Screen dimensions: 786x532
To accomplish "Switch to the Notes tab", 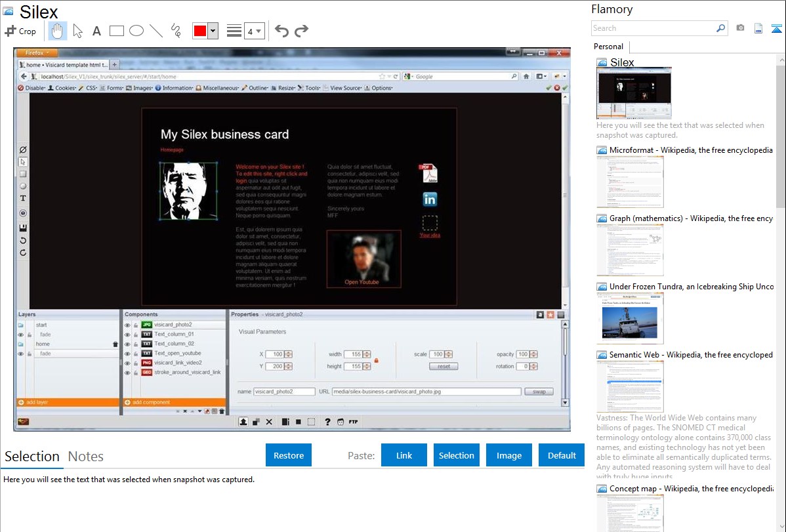I will pos(86,457).
